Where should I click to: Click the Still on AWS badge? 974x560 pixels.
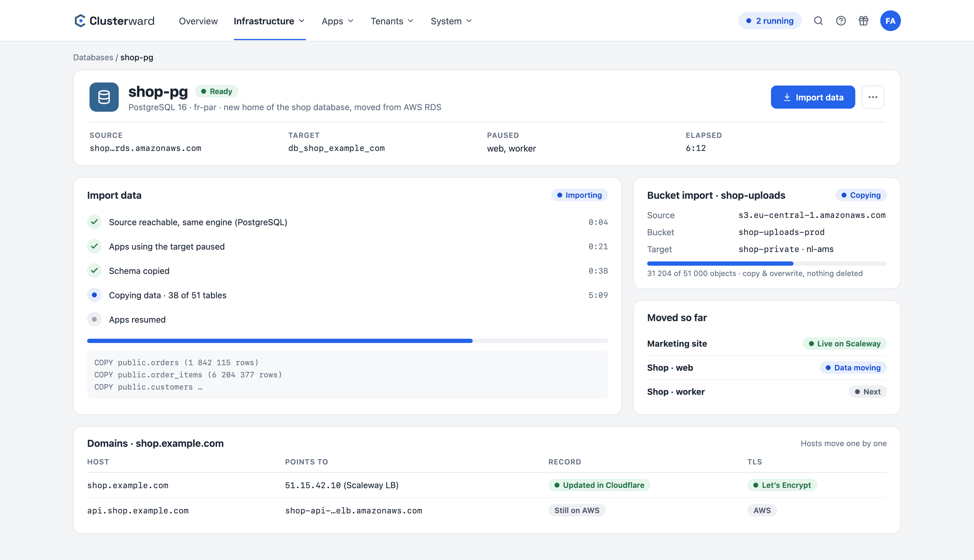(577, 510)
